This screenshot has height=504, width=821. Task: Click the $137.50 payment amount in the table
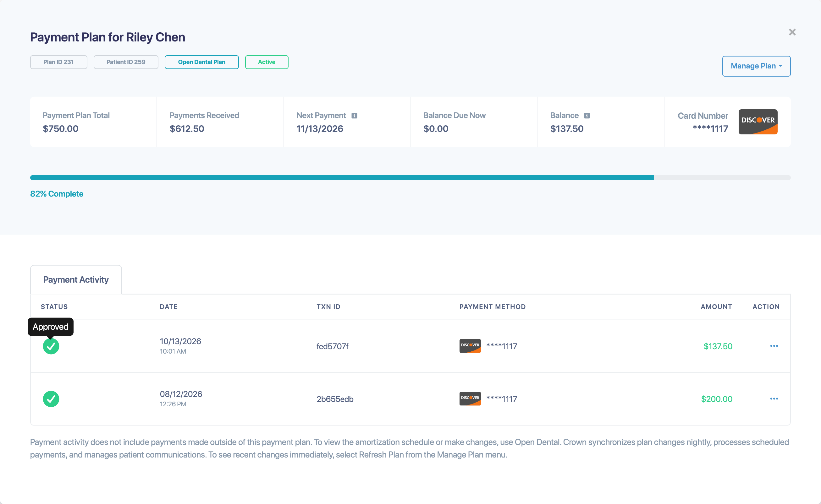pyautogui.click(x=718, y=346)
